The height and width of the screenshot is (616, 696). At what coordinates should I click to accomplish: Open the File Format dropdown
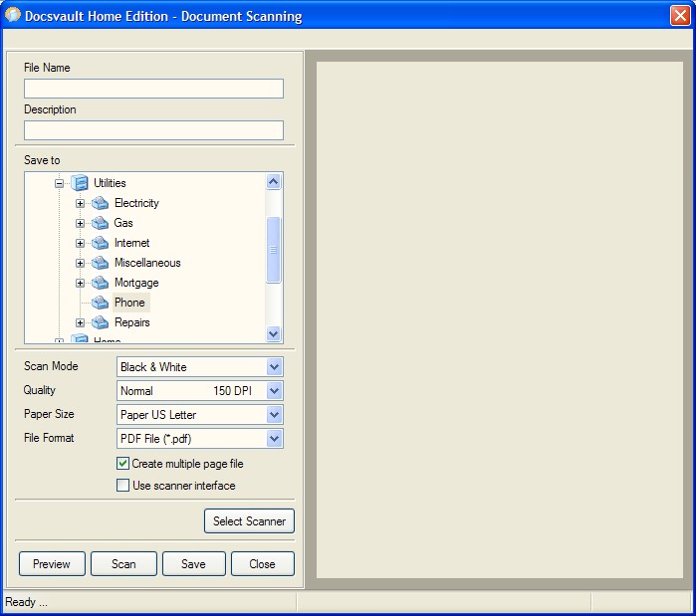click(x=274, y=439)
